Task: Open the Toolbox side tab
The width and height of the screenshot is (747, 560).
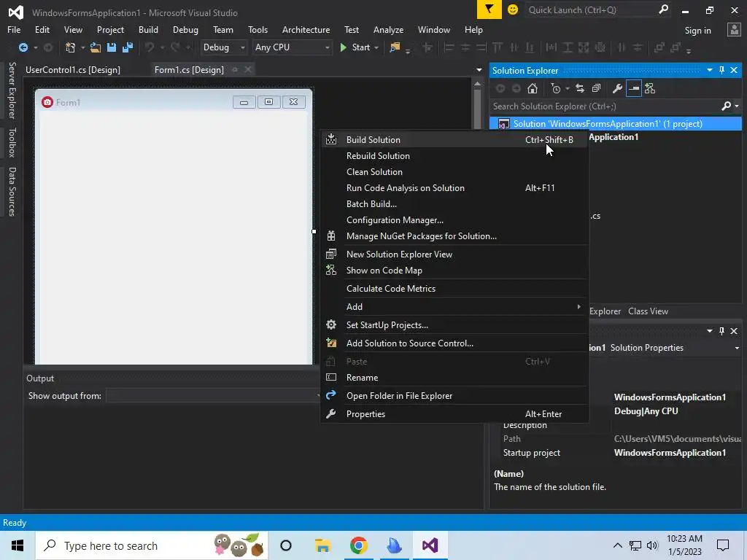Action: coord(12,142)
